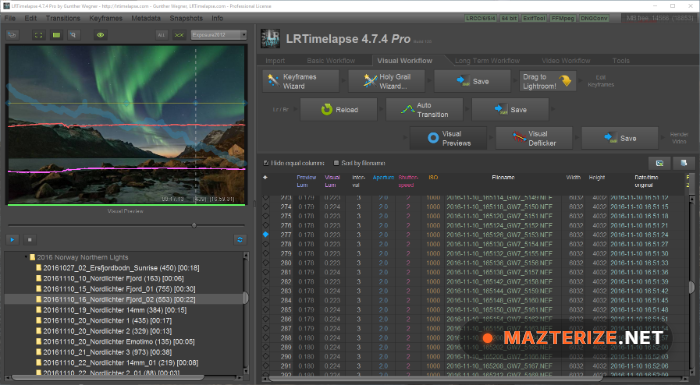The height and width of the screenshot is (385, 700).
Task: Select the Visual Workflow tab
Action: [x=404, y=61]
